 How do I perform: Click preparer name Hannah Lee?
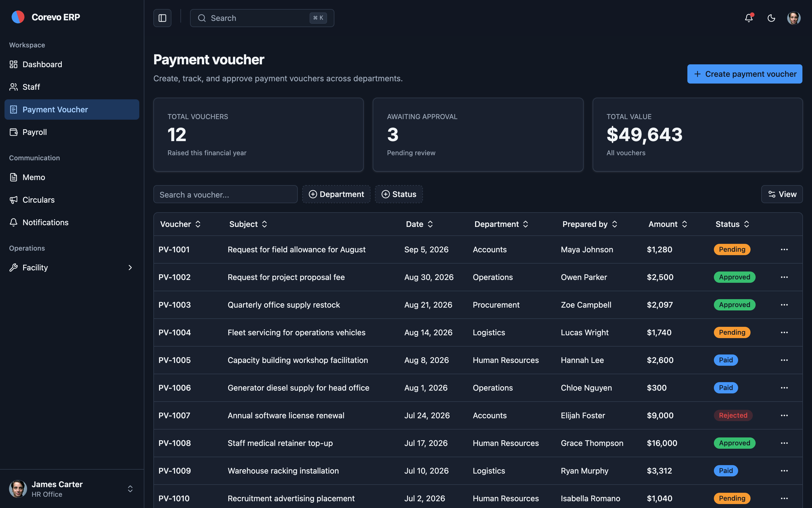(582, 360)
